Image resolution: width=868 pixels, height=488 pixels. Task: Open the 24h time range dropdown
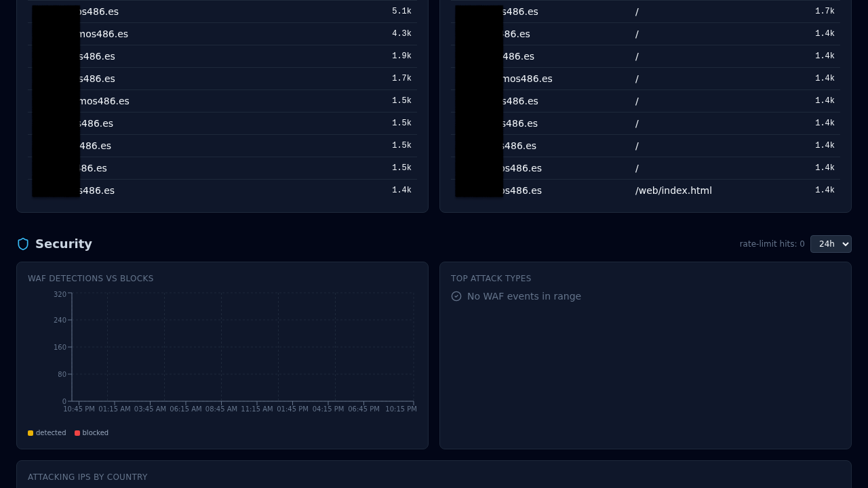(x=831, y=244)
